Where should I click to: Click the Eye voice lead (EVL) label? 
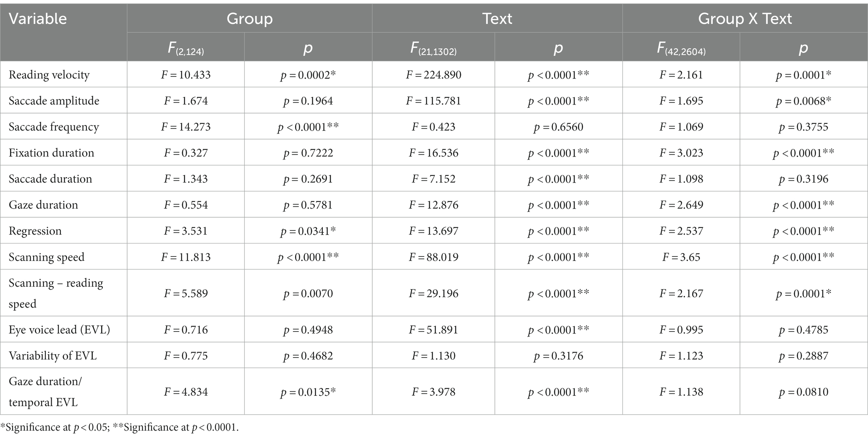tap(59, 329)
